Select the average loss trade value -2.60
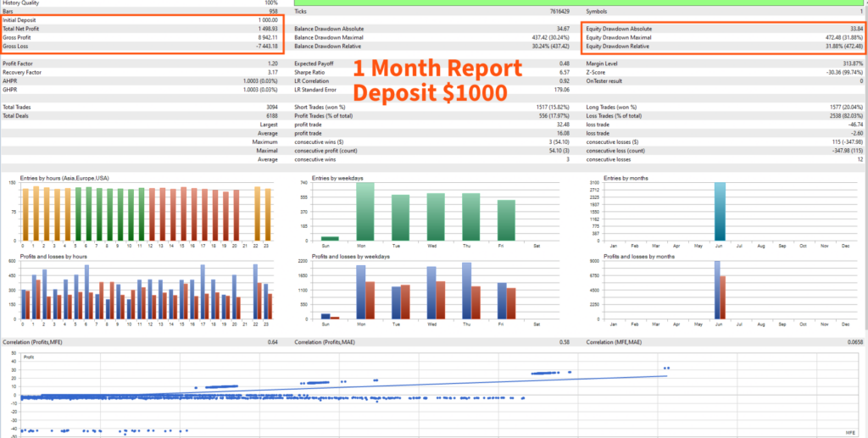This screenshot has width=868, height=438. (x=857, y=133)
